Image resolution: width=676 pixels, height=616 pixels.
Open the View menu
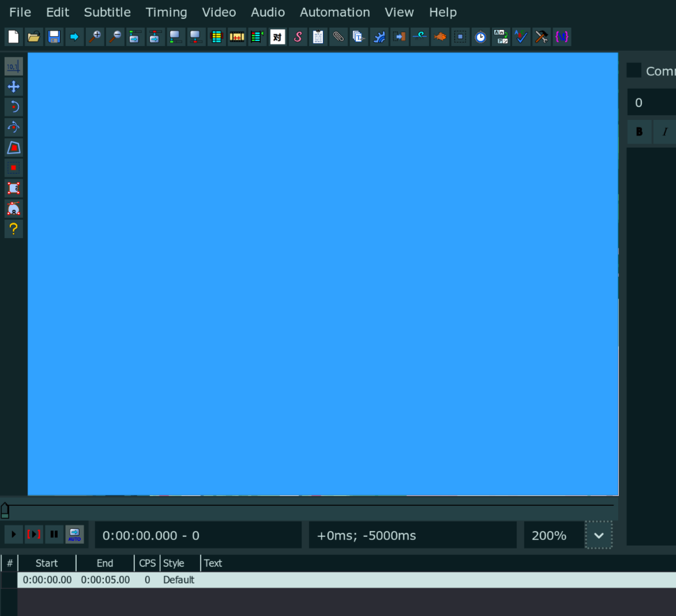pos(399,13)
